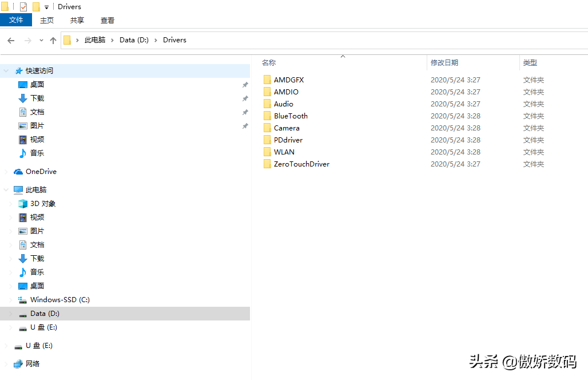The height and width of the screenshot is (380, 588).
Task: Select the WLAN folder
Action: (x=284, y=152)
